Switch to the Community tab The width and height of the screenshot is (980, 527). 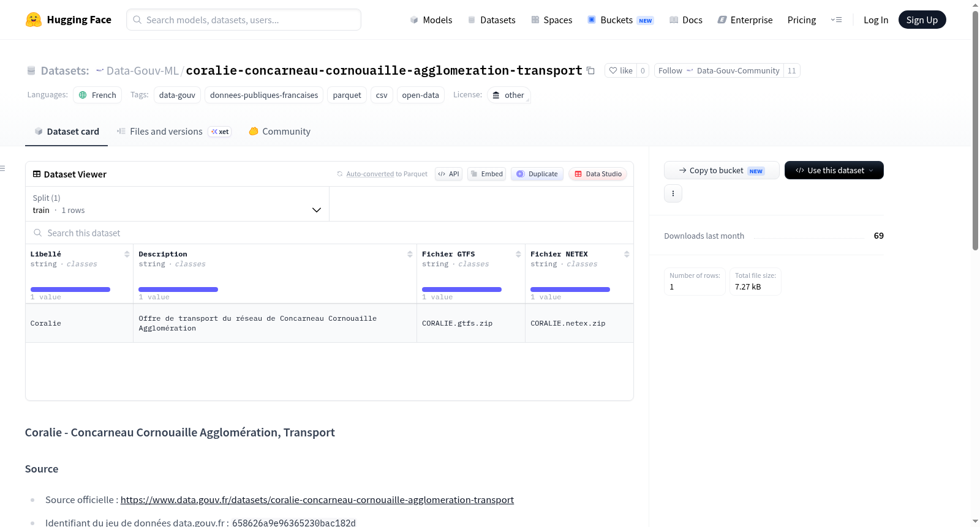coord(280,131)
